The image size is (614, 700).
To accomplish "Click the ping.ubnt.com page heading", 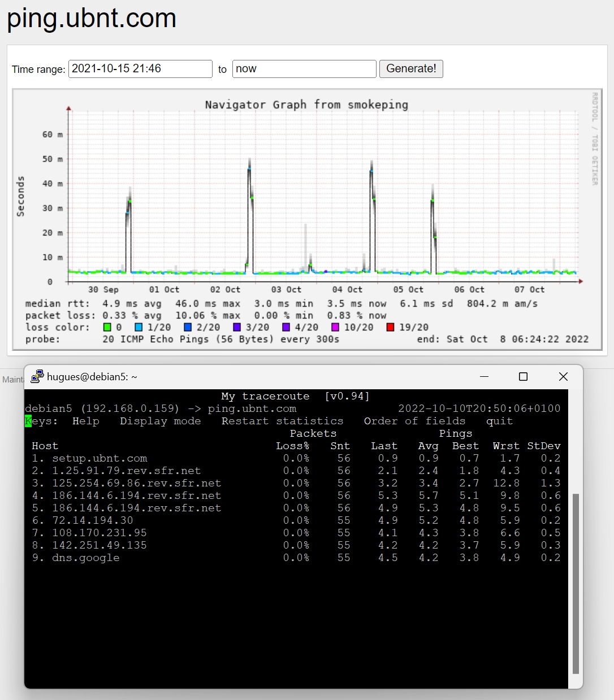I will click(x=92, y=18).
